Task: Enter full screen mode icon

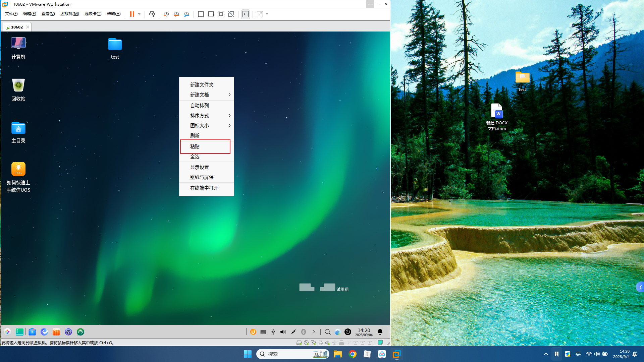Action: click(221, 14)
